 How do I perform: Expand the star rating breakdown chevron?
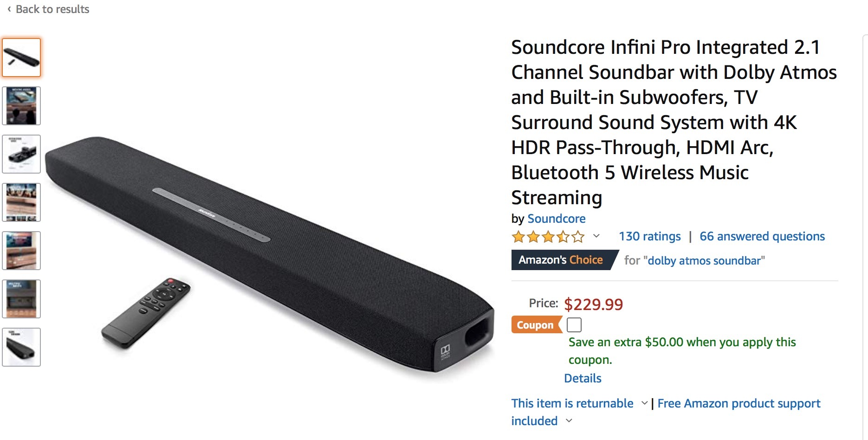[x=596, y=236]
